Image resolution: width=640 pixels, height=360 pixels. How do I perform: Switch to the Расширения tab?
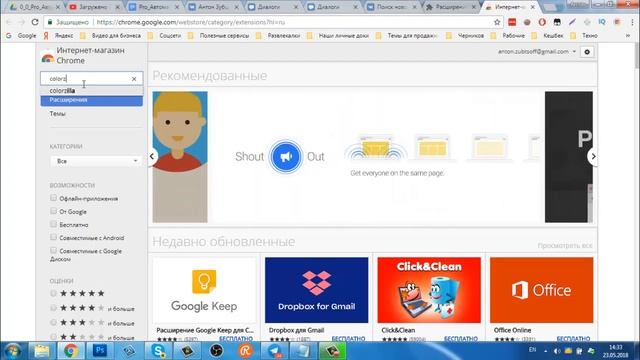pyautogui.click(x=451, y=7)
